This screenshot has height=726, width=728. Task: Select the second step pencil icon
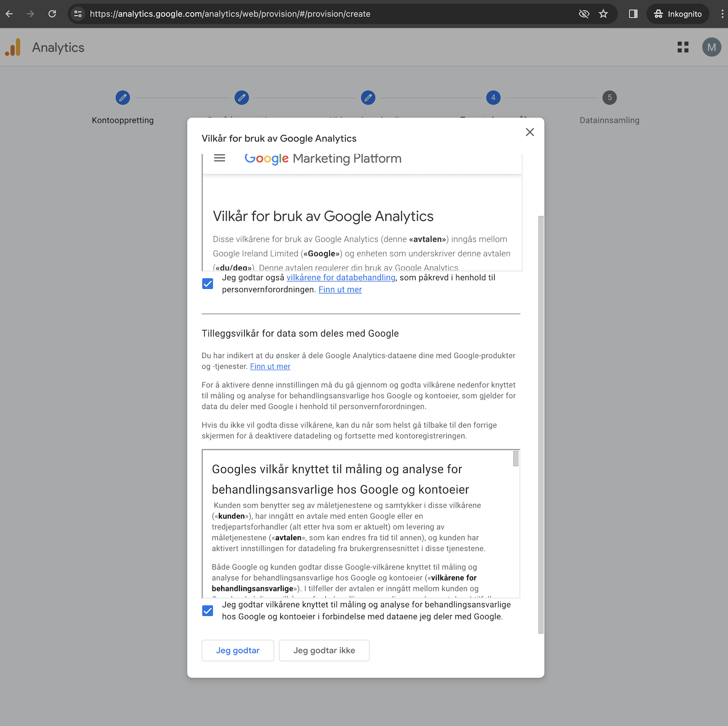[242, 97]
